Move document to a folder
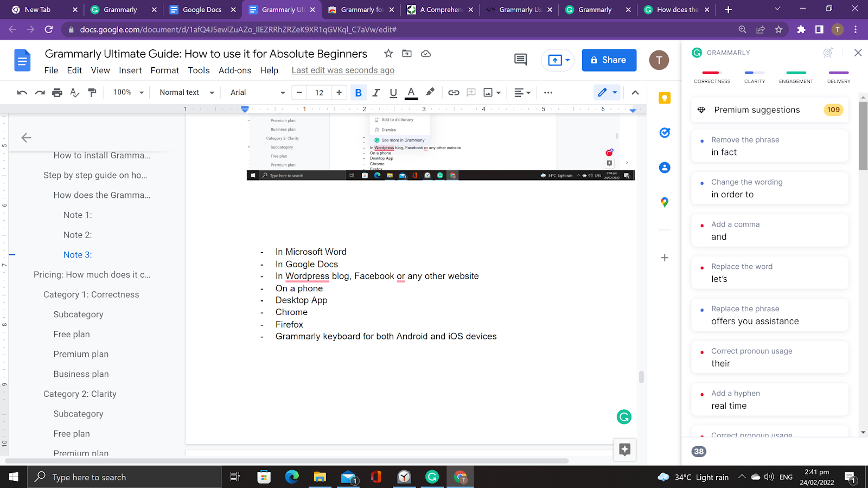Image resolution: width=868 pixels, height=488 pixels. pyautogui.click(x=407, y=54)
